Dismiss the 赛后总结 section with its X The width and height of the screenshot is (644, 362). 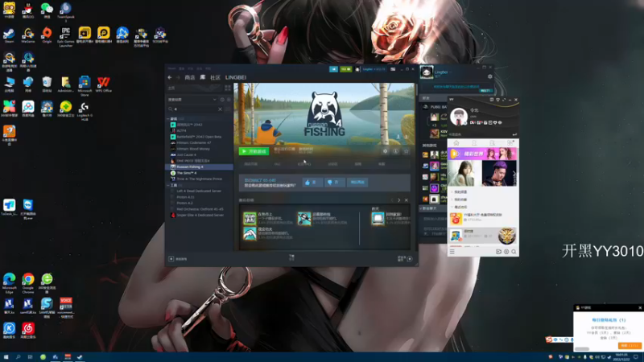tap(407, 200)
